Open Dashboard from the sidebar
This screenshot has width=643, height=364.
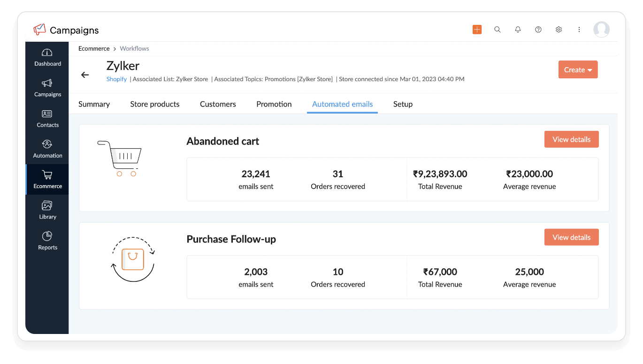pyautogui.click(x=47, y=57)
